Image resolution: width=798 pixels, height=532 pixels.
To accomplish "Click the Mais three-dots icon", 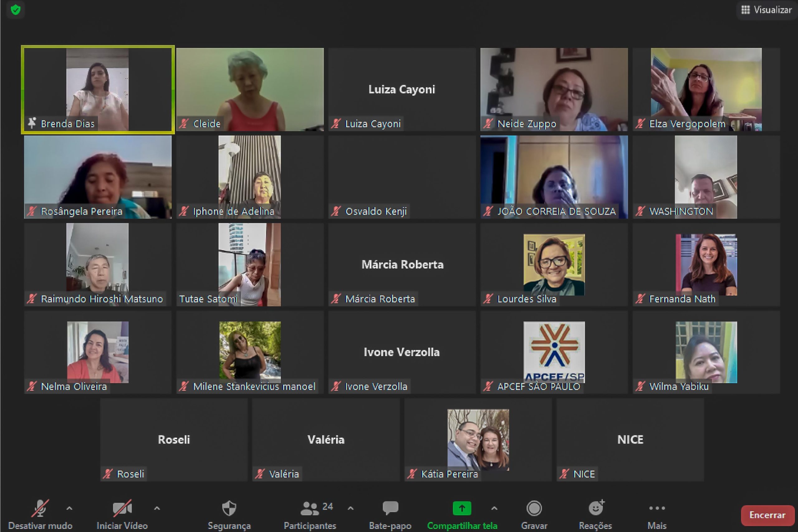I will 657,508.
